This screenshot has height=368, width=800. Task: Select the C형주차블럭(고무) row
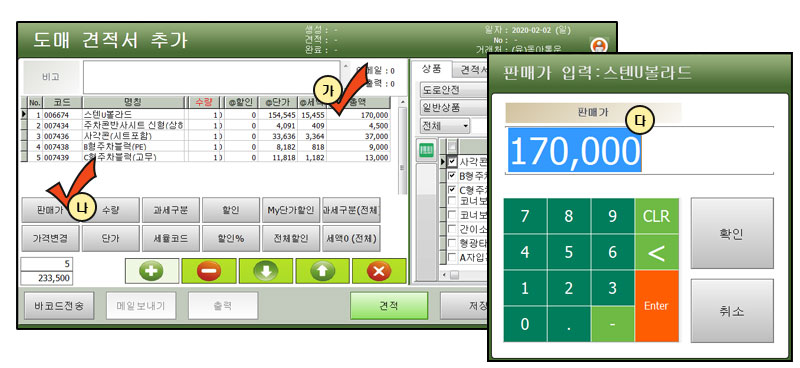pyautogui.click(x=206, y=157)
